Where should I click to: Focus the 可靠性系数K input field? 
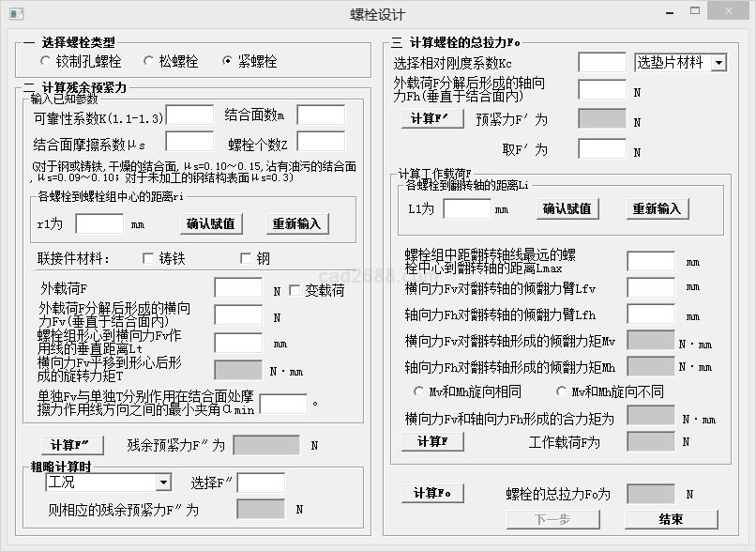pyautogui.click(x=189, y=115)
